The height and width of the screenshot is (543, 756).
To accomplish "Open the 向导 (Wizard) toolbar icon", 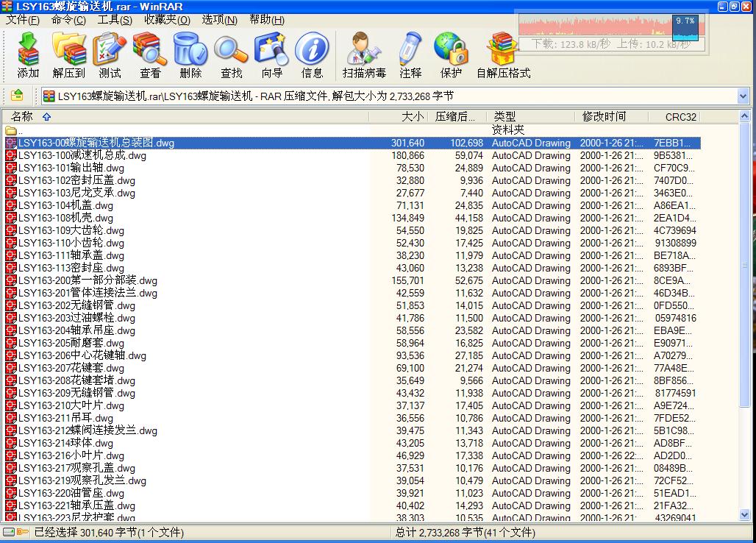I will [x=272, y=49].
